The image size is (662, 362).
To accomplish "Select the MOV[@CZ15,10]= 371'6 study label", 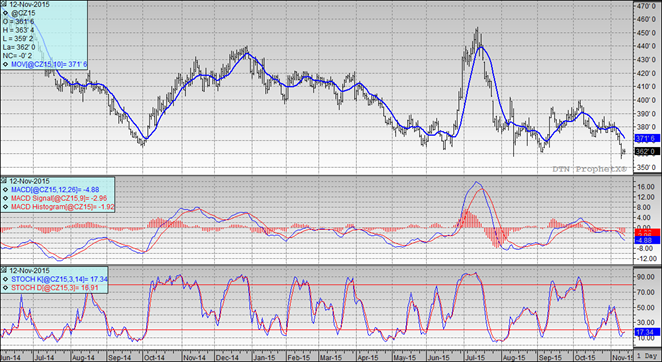I will 49,64.
